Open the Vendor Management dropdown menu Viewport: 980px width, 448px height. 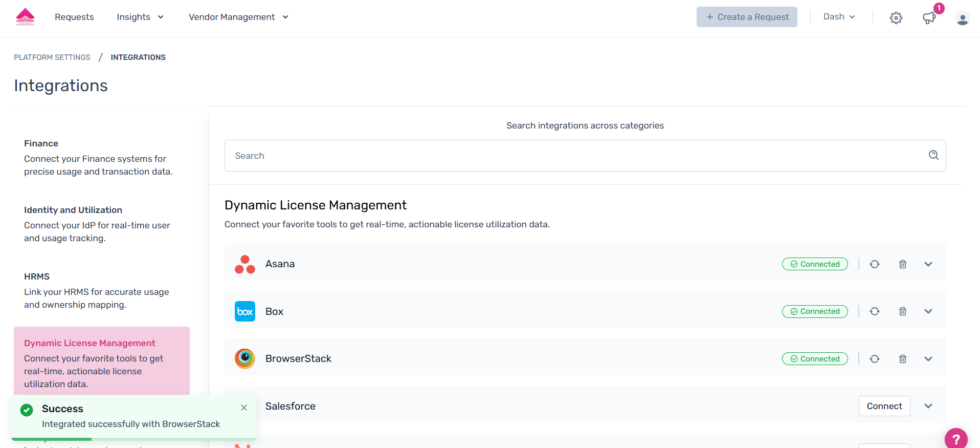[238, 17]
